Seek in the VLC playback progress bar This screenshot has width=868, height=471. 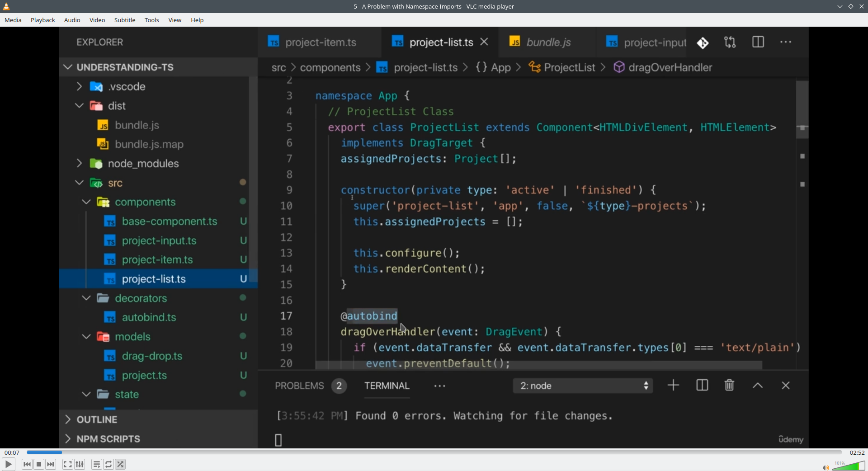(434, 452)
